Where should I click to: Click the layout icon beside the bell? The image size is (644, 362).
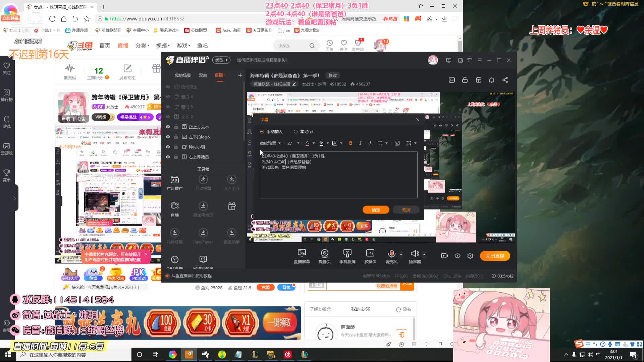(479, 80)
